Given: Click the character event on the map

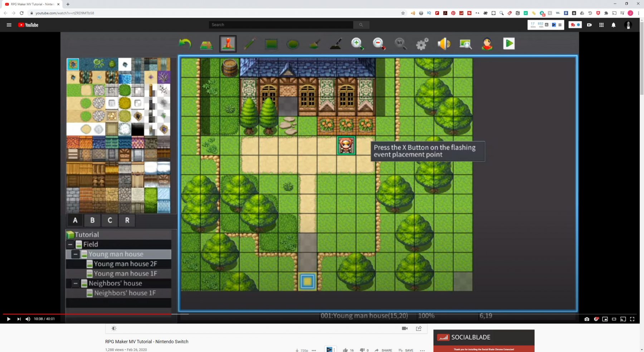Looking at the screenshot, I should click(x=346, y=145).
